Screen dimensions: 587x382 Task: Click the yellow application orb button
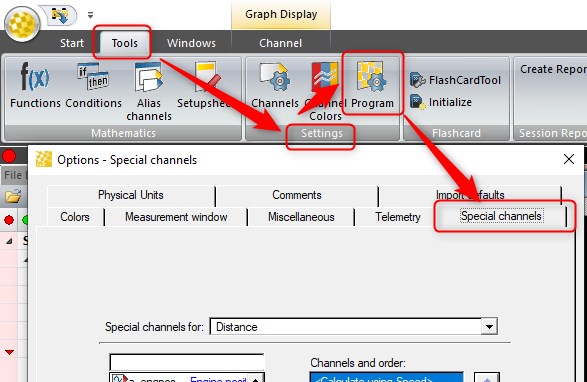pyautogui.click(x=22, y=24)
